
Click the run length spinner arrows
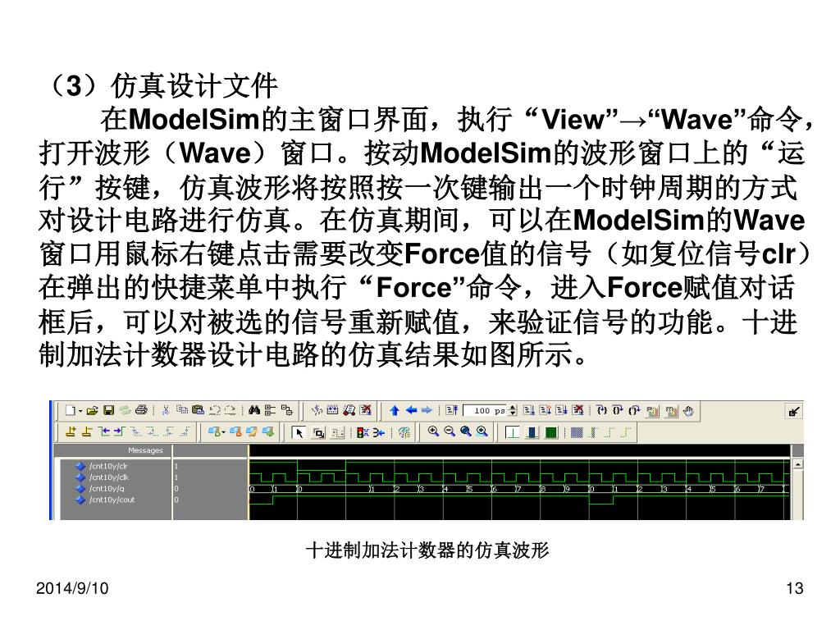click(512, 411)
